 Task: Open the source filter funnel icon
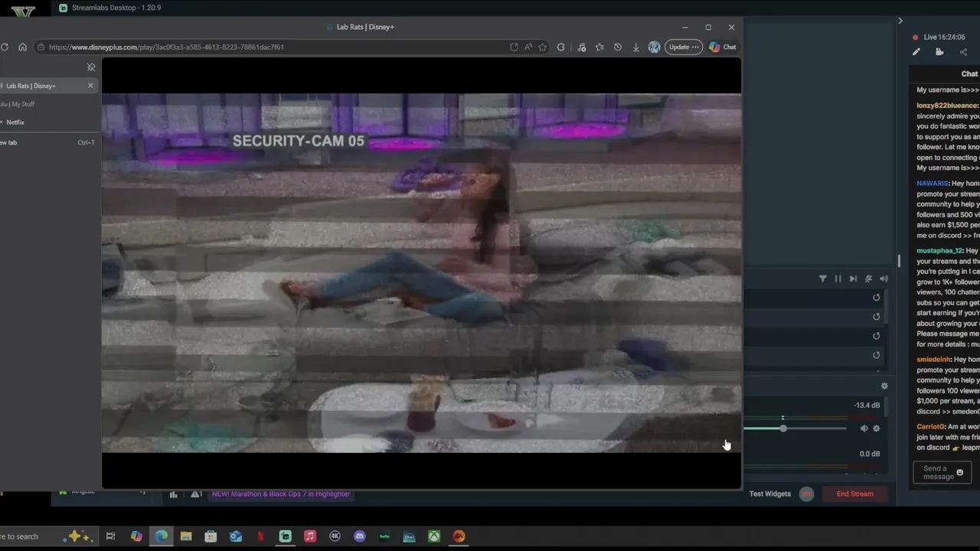tap(823, 279)
